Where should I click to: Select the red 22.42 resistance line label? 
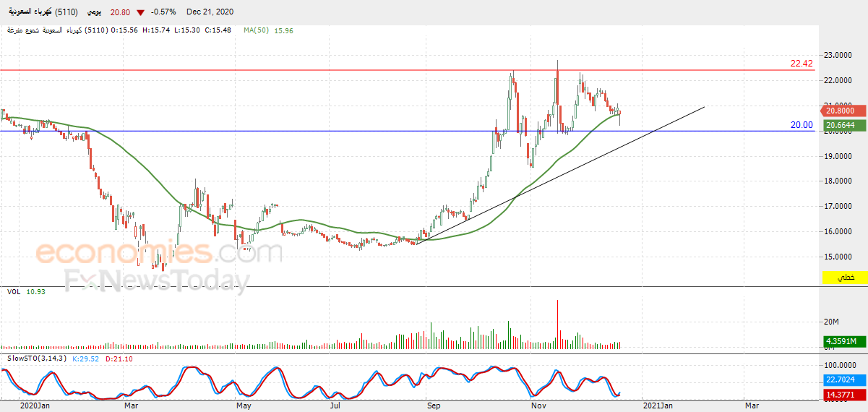coord(802,64)
